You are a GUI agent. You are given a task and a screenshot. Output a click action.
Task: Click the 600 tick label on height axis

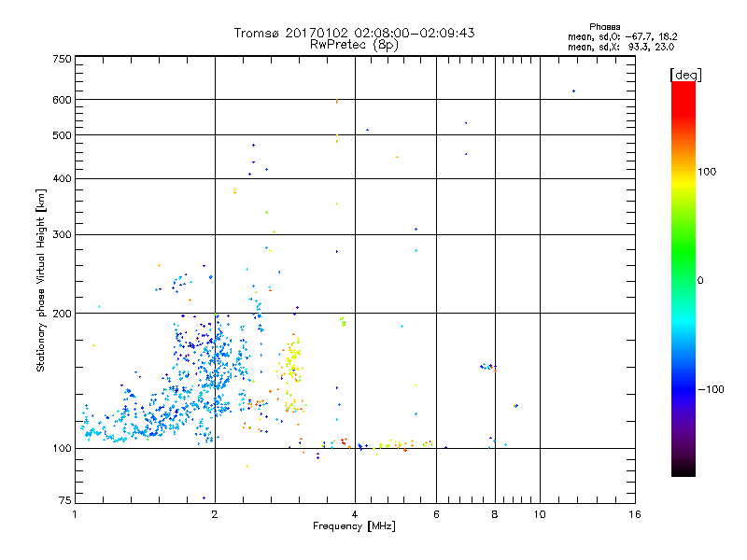point(62,100)
